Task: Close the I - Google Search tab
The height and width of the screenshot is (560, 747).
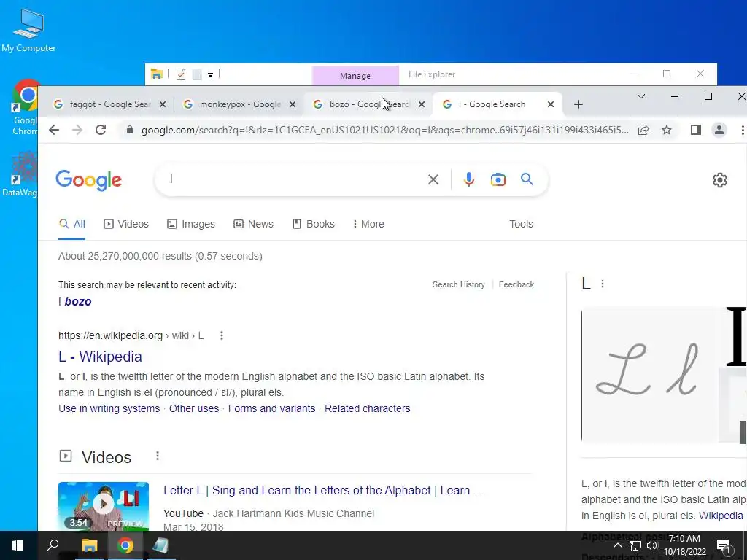Action: (551, 104)
